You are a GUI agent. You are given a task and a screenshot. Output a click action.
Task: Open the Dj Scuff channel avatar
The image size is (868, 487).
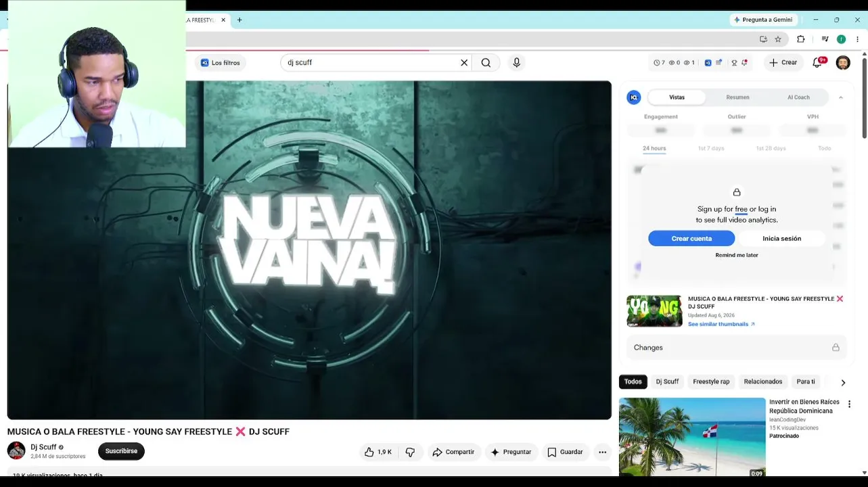[16, 450]
